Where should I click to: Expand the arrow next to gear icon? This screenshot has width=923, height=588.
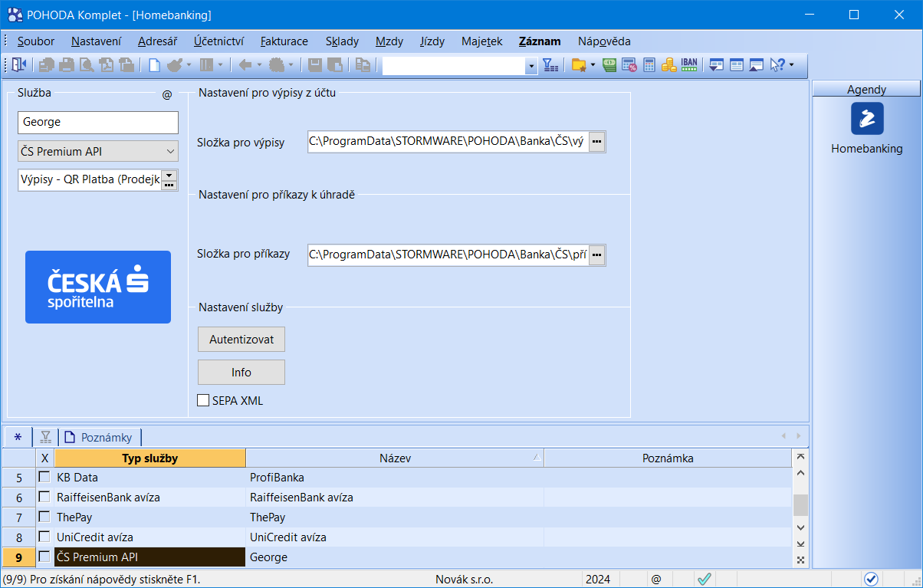click(x=291, y=66)
